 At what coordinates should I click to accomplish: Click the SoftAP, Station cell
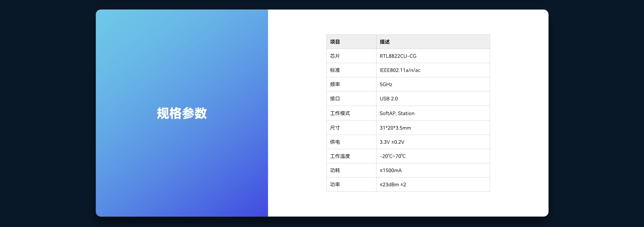[x=397, y=113]
